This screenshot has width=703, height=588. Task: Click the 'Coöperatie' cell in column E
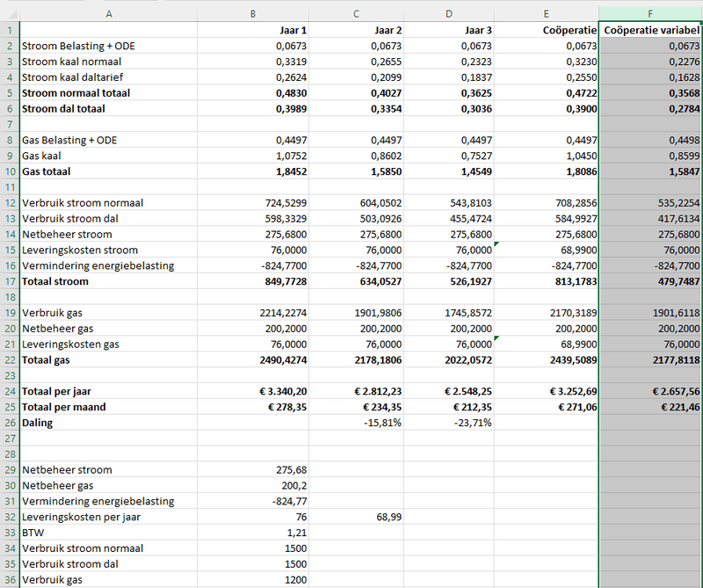pos(546,30)
